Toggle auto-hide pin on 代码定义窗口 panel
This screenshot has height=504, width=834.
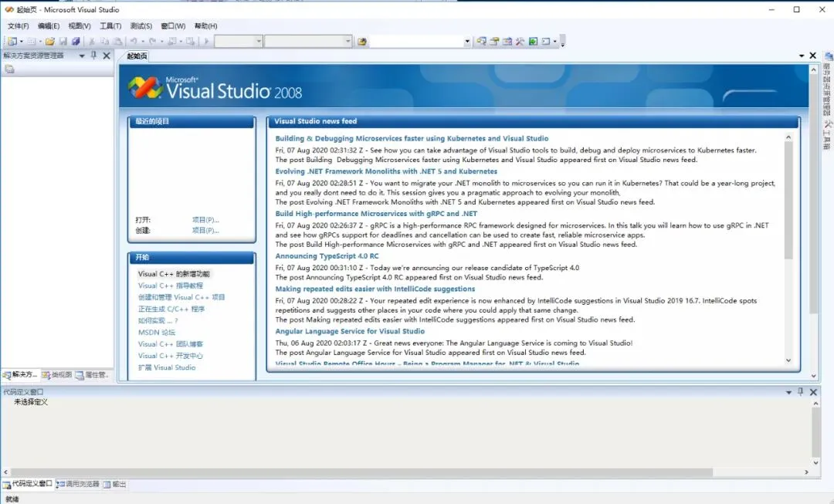[800, 392]
